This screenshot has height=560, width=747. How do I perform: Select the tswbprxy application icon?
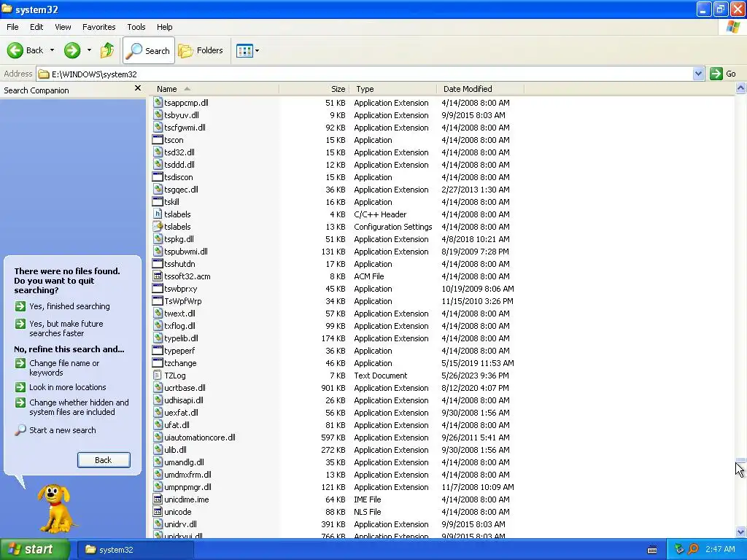[x=158, y=288]
